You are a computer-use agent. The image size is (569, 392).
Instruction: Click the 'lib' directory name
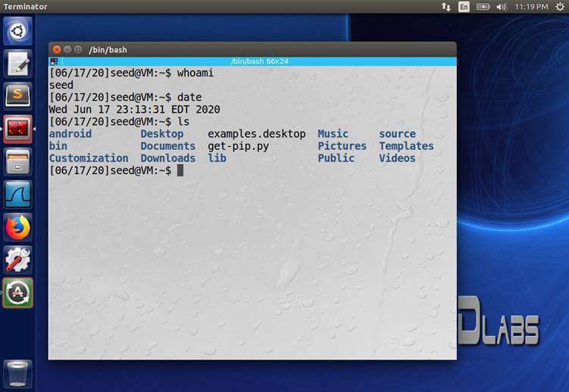click(217, 158)
